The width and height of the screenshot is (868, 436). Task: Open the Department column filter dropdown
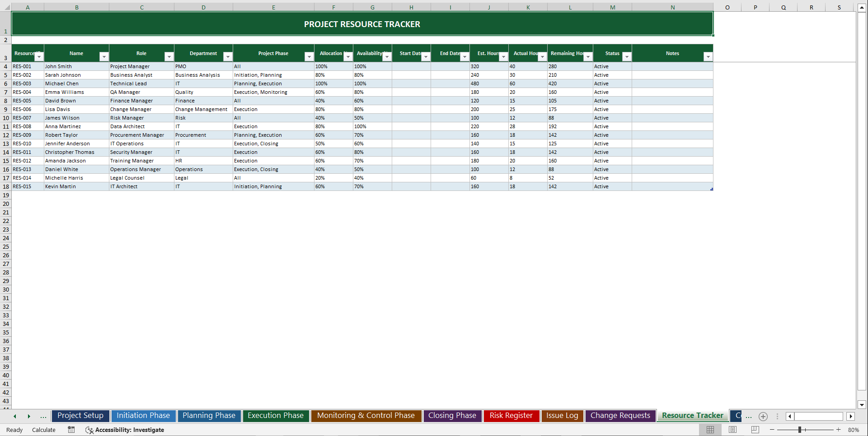228,57
